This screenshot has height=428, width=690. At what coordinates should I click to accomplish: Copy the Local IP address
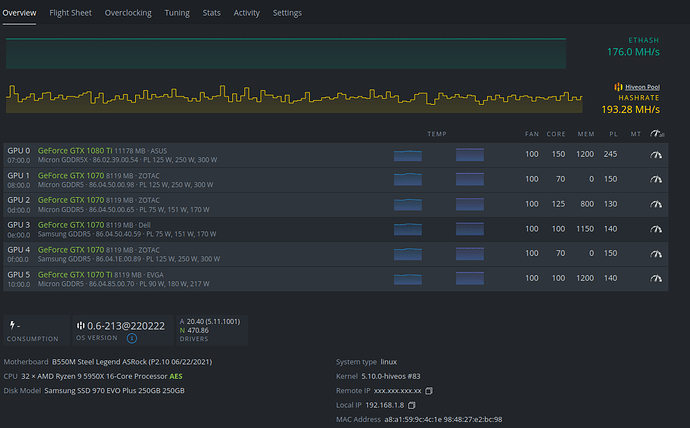click(x=411, y=405)
